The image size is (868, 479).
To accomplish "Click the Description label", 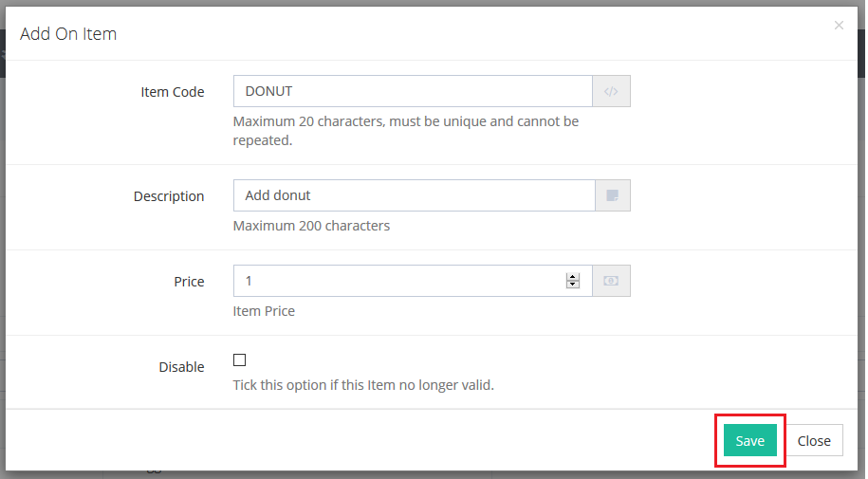I will pos(169,196).
